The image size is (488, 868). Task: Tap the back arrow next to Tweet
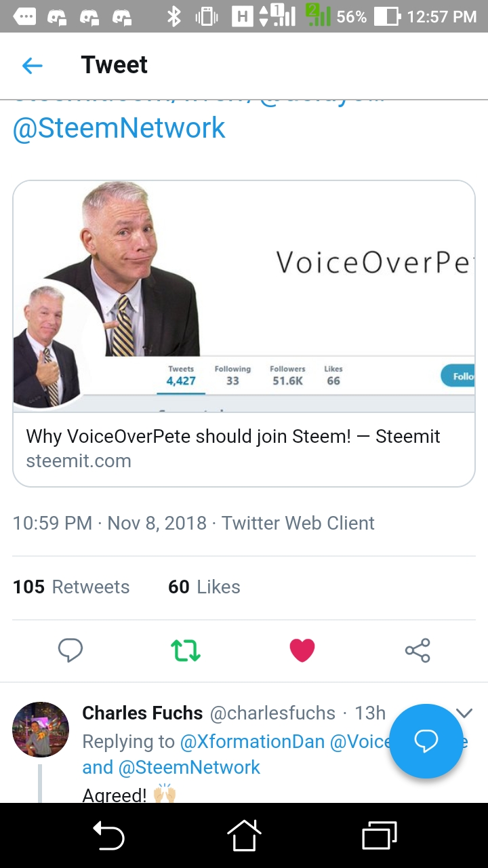(32, 65)
